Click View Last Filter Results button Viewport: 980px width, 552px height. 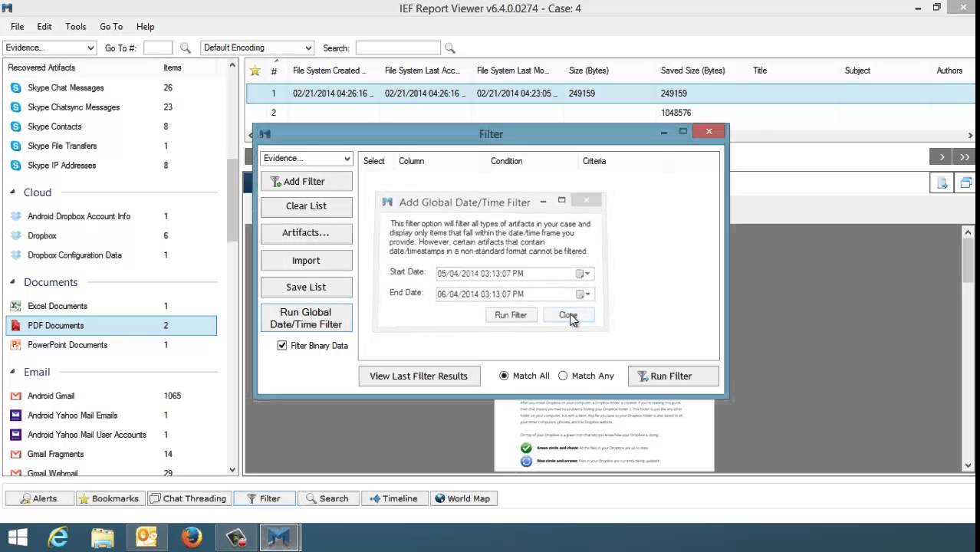pyautogui.click(x=419, y=376)
